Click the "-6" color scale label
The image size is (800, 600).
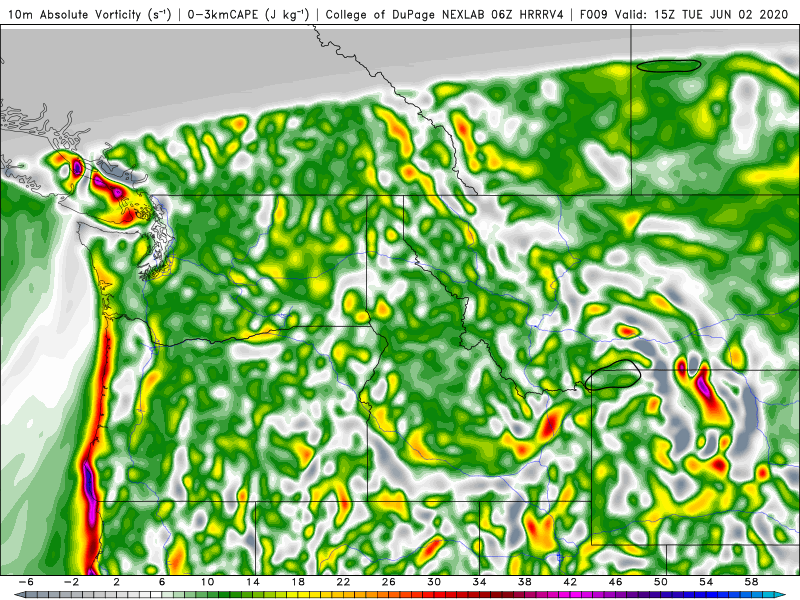[x=26, y=582]
